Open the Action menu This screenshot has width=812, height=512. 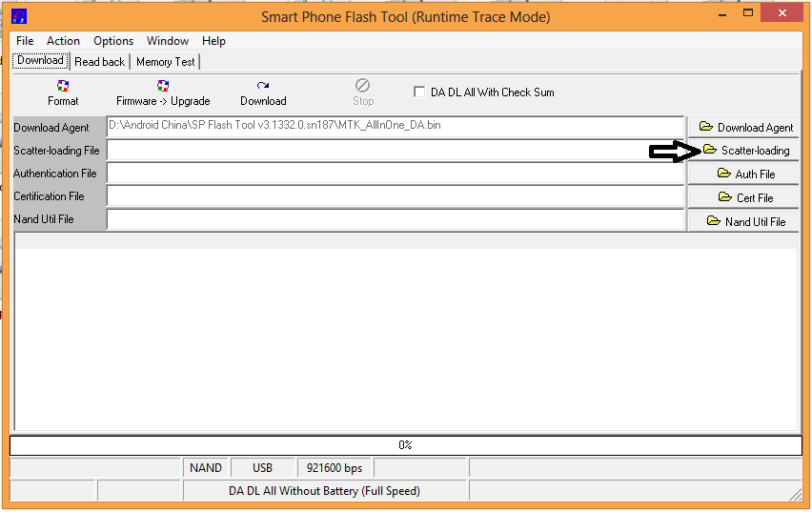[x=63, y=41]
